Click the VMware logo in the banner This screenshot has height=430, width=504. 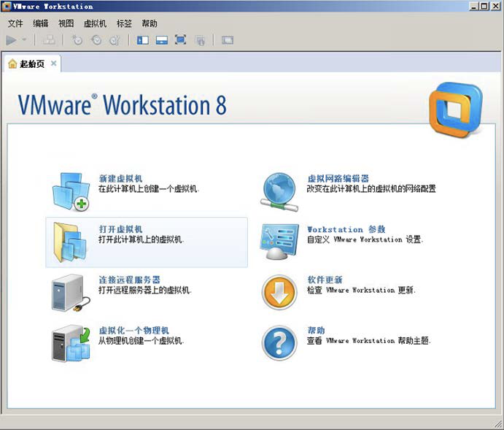(x=456, y=110)
